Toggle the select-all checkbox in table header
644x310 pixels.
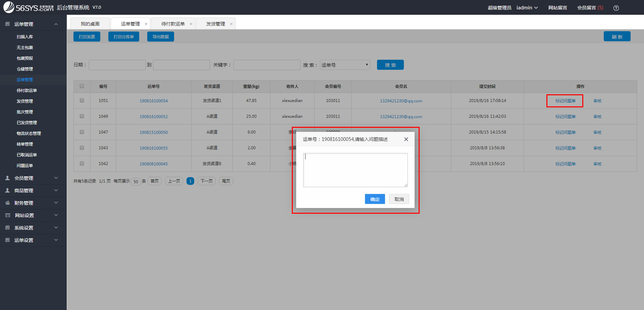point(82,86)
